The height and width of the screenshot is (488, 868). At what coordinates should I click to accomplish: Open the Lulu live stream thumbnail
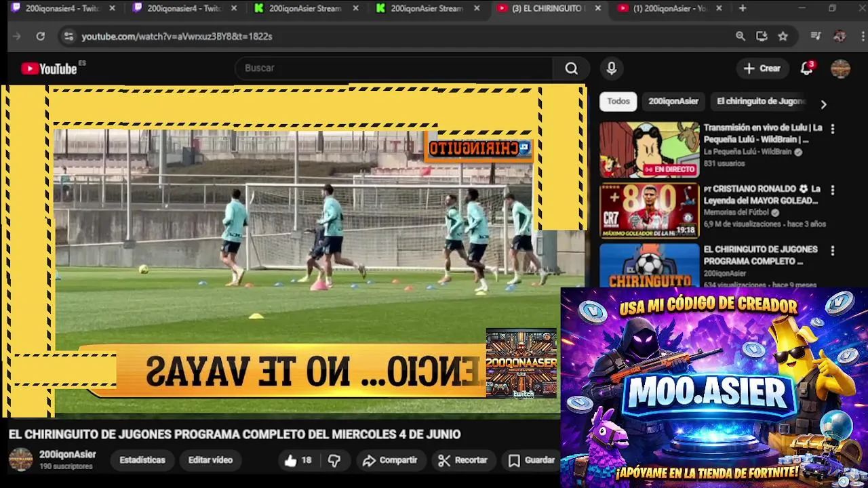point(649,150)
